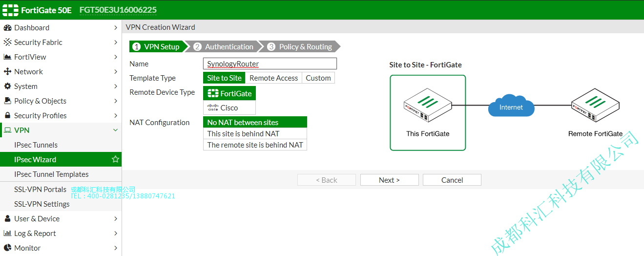Click the Remote Device Type label
644x256 pixels.
coord(162,92)
